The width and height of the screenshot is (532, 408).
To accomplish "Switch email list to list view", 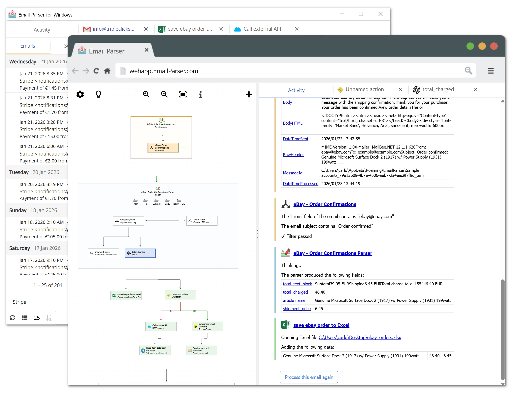I will pos(24,318).
